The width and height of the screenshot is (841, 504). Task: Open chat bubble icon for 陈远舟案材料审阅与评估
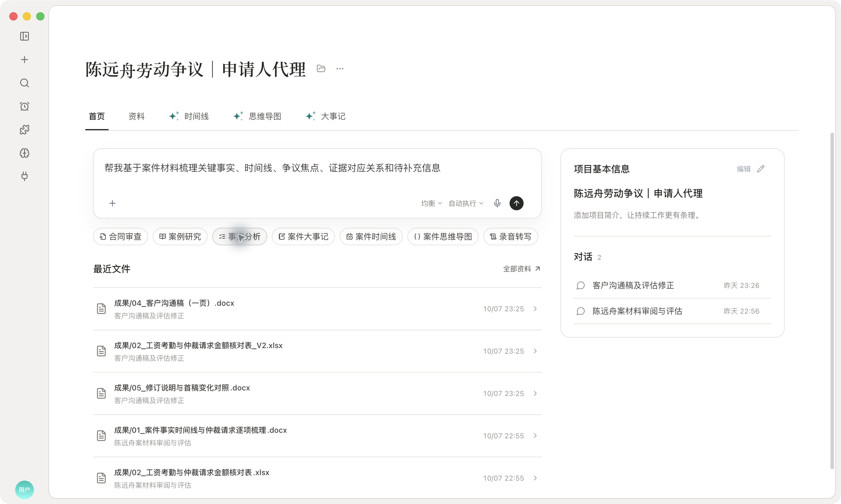[581, 311]
